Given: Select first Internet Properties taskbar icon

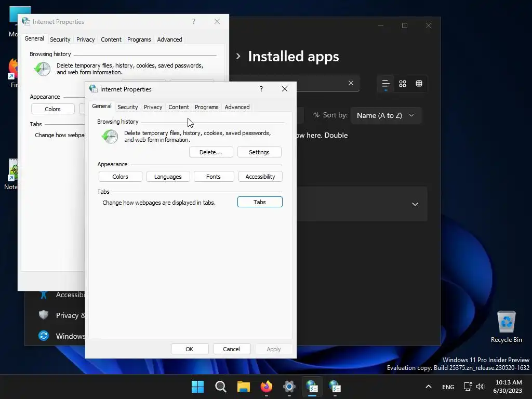Looking at the screenshot, I should point(312,387).
